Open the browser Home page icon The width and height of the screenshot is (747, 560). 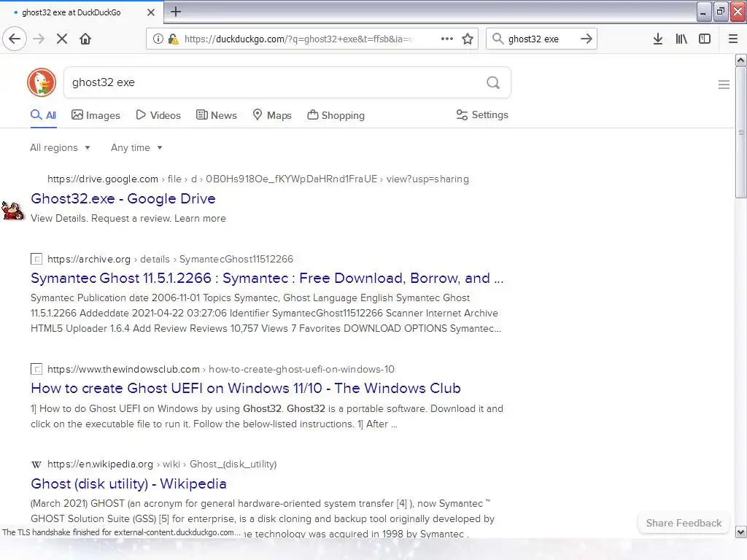click(85, 39)
